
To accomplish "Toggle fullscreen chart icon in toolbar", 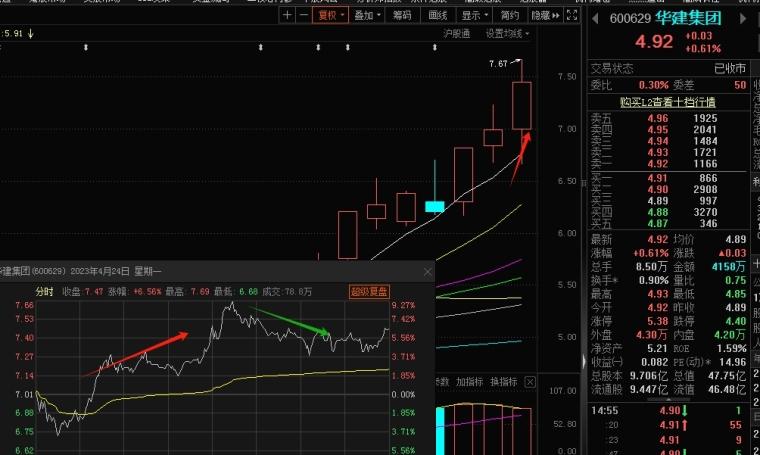I will pyautogui.click(x=571, y=16).
